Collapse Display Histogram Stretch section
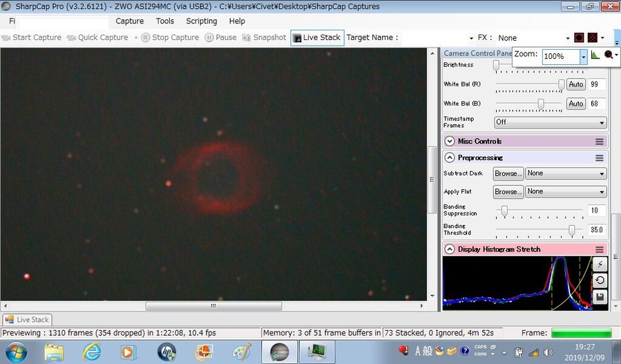 pyautogui.click(x=449, y=249)
